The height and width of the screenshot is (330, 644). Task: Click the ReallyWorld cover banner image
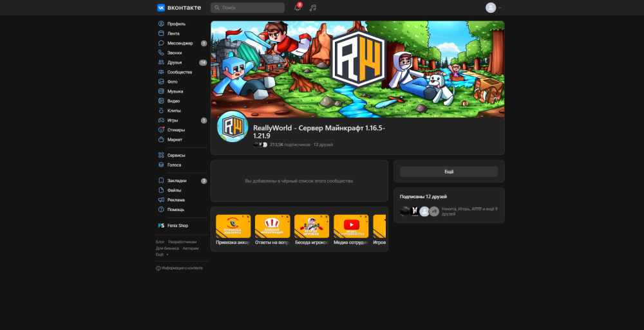click(357, 69)
